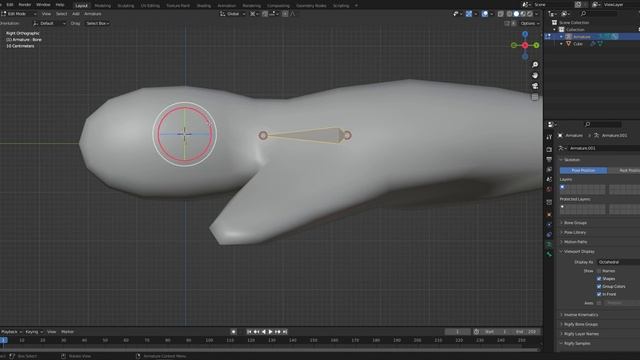The image size is (640, 360).
Task: Select rendered viewport shading icon
Action: [530, 14]
